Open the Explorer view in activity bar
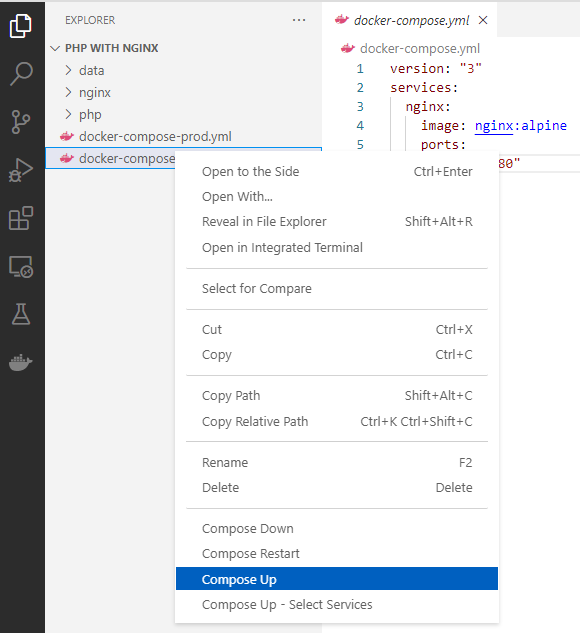Screen dimensions: 580x633 [x=21, y=26]
